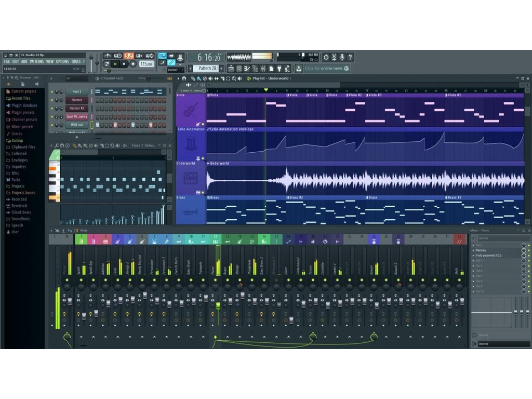Click the magnet snap icon in Playlist toolbar
The width and height of the screenshot is (532, 399).
point(183,78)
